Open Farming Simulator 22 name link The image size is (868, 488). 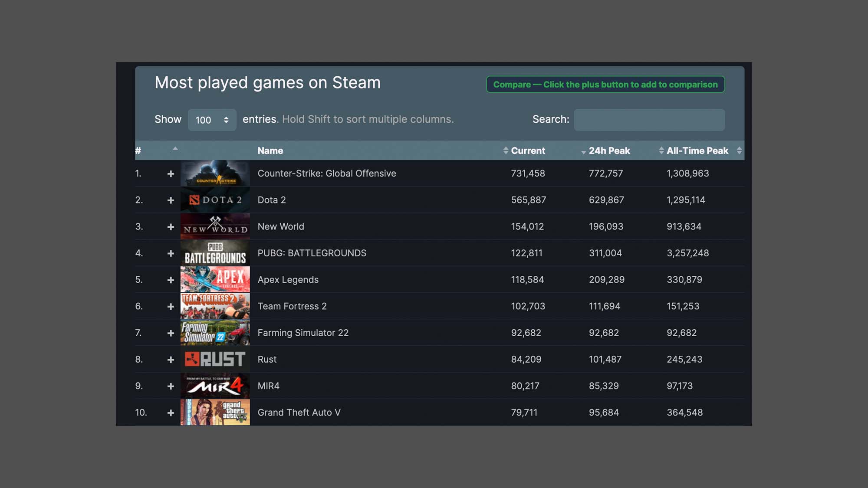[303, 333]
